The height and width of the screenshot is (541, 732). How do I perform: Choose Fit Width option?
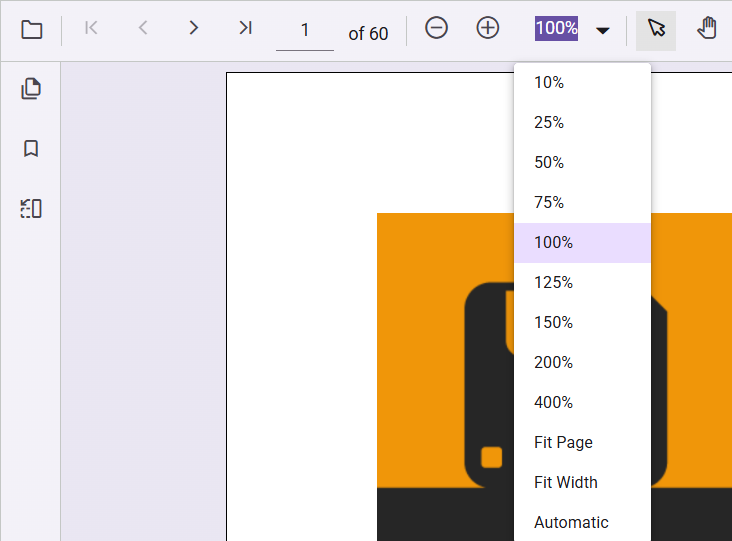pyautogui.click(x=565, y=482)
